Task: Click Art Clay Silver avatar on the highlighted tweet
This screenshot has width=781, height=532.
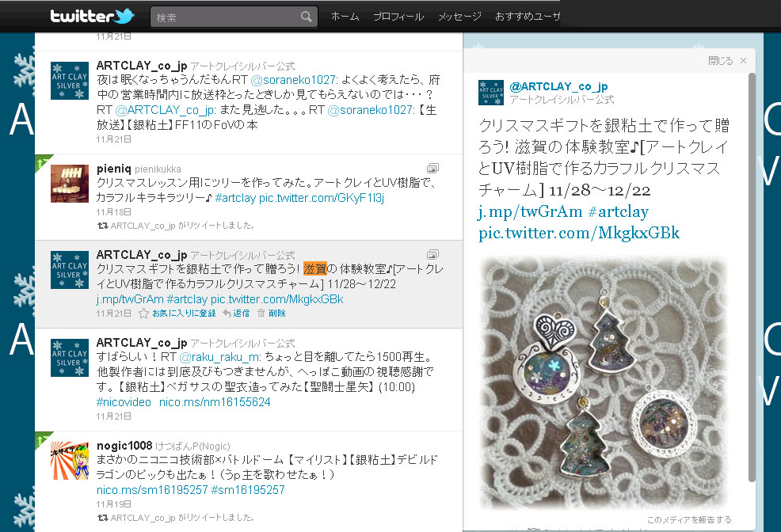Action: click(x=70, y=270)
